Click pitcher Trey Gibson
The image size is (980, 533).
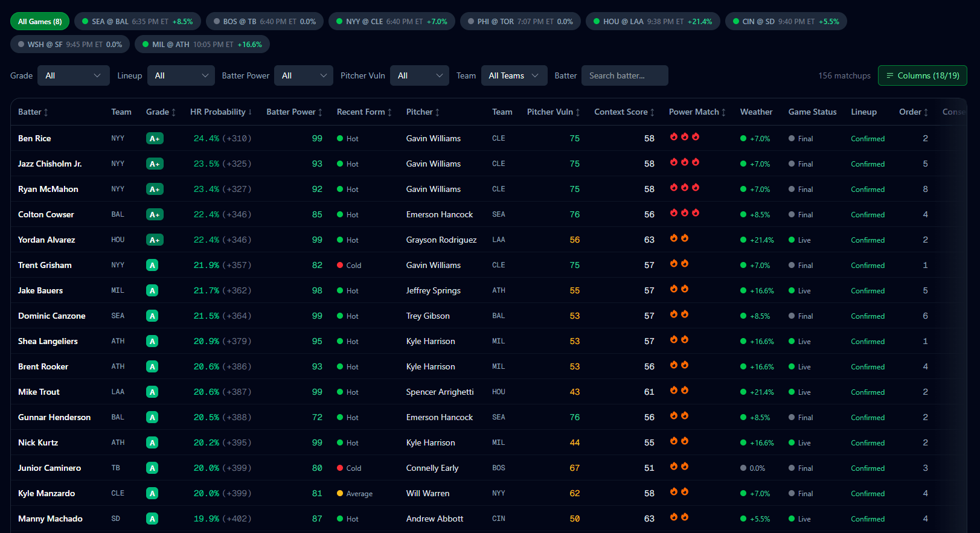click(428, 316)
